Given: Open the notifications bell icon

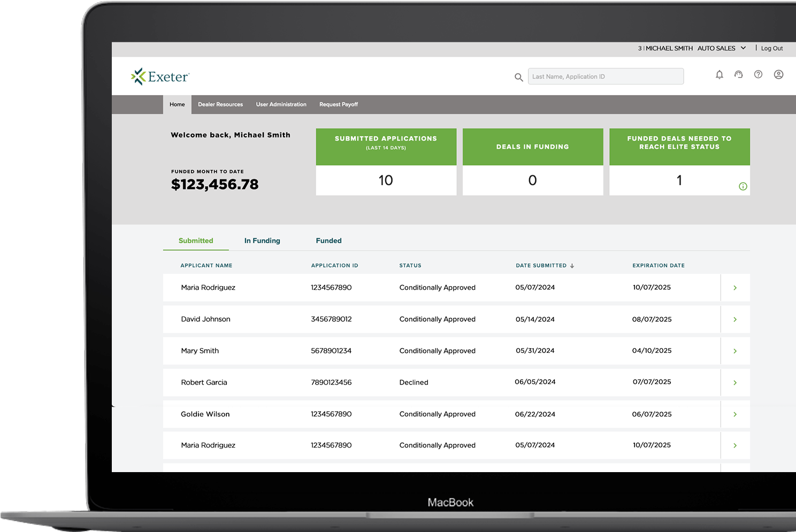Looking at the screenshot, I should tap(719, 75).
